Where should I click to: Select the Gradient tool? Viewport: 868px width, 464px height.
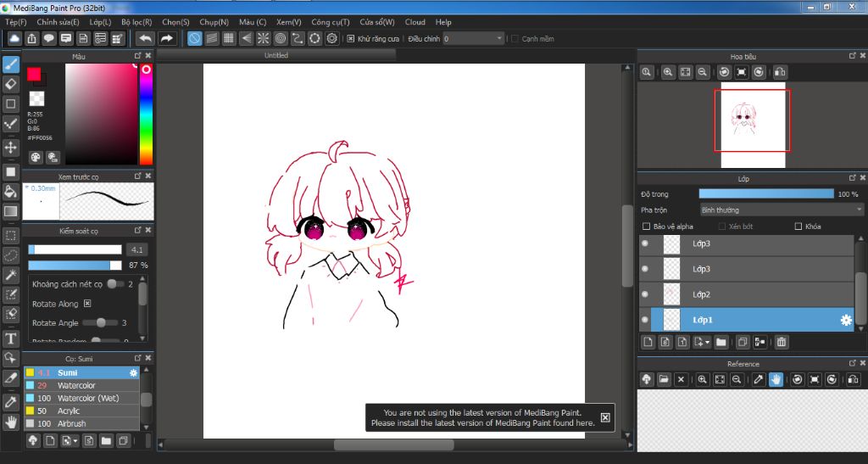[x=10, y=211]
